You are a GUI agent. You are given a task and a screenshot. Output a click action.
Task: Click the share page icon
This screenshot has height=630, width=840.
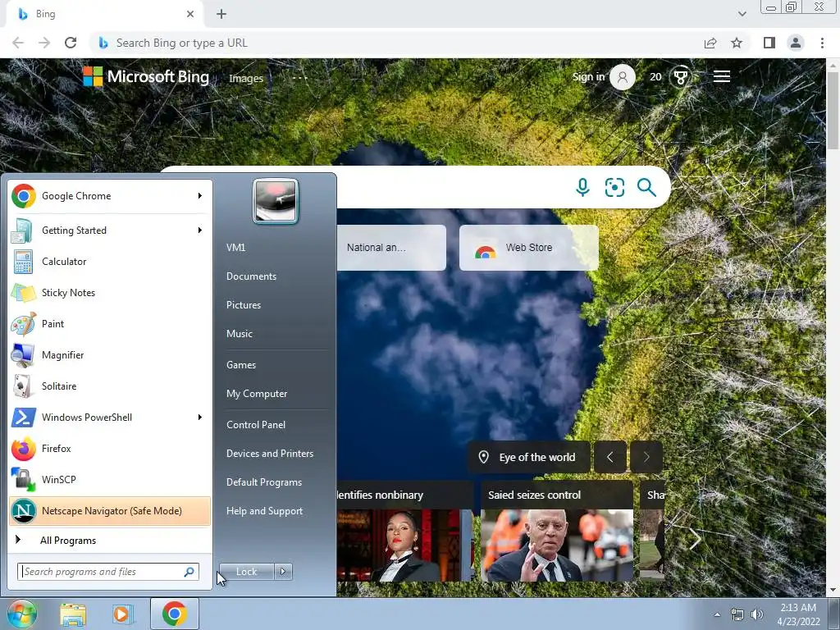(x=710, y=43)
